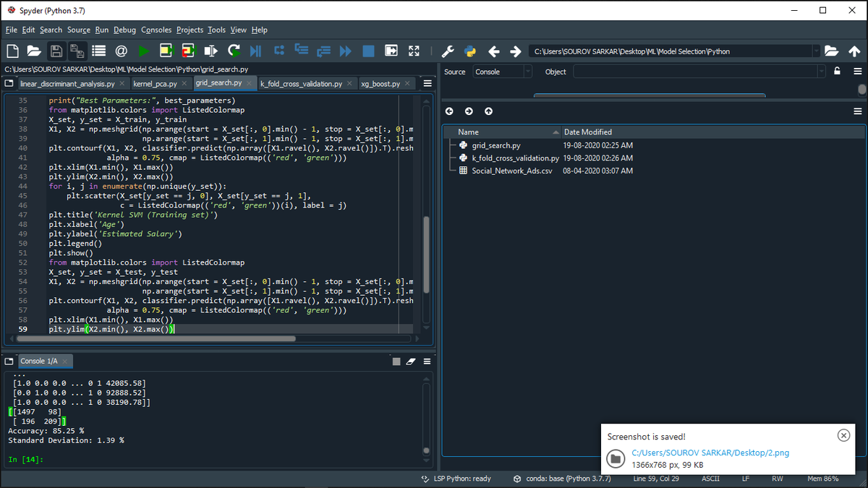The image size is (868, 488).
Task: Click Run cell and advance icon
Action: (188, 51)
